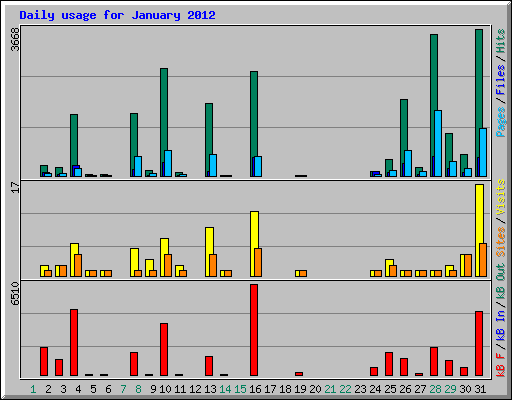Click the day 14 label on x-axis
This screenshot has height=400, width=512.
(x=225, y=389)
